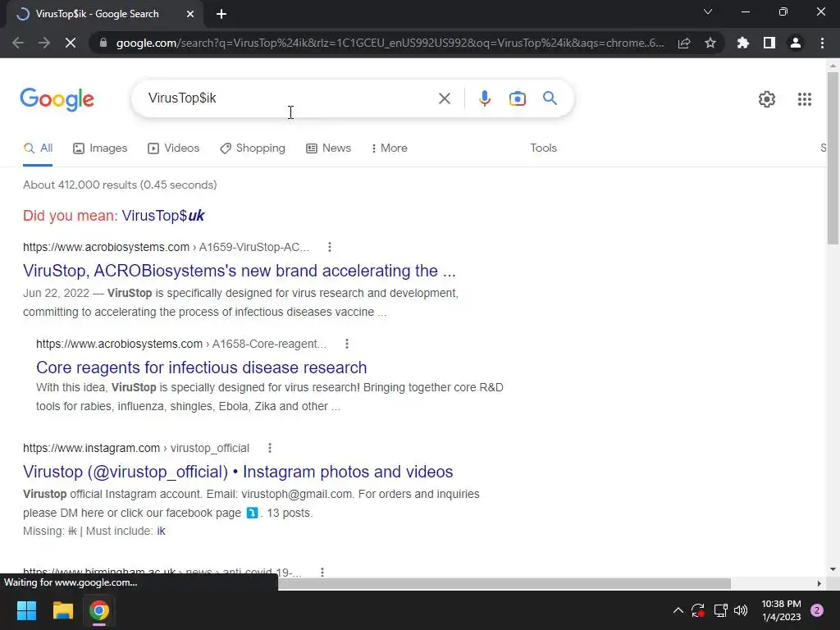
Task: Open Google quick settings gear
Action: (x=767, y=99)
